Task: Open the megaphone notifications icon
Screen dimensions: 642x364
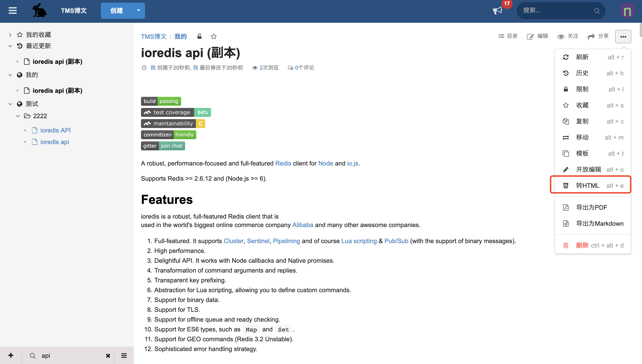Action: coord(497,11)
